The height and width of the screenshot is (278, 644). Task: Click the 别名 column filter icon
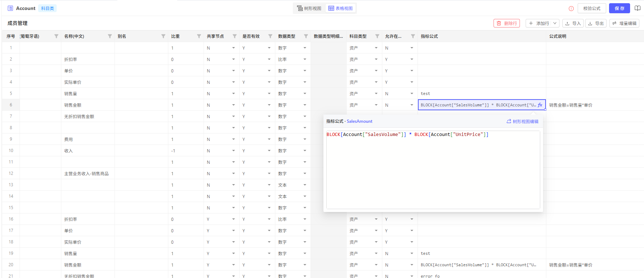(x=163, y=36)
